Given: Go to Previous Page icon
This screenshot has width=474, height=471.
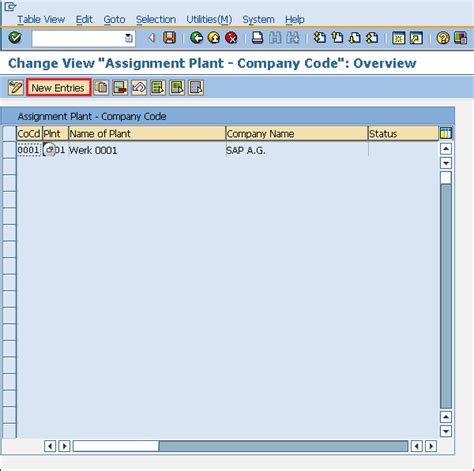Looking at the screenshot, I should click(337, 38).
